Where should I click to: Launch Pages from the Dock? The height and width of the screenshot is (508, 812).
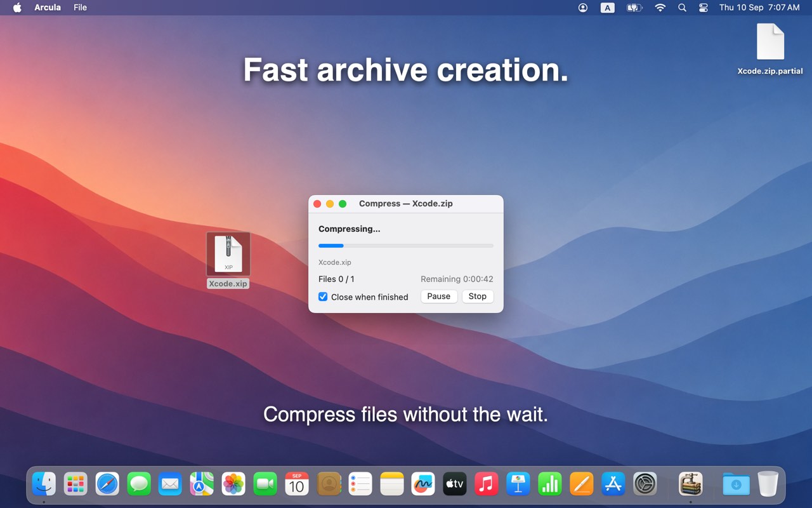coord(582,485)
